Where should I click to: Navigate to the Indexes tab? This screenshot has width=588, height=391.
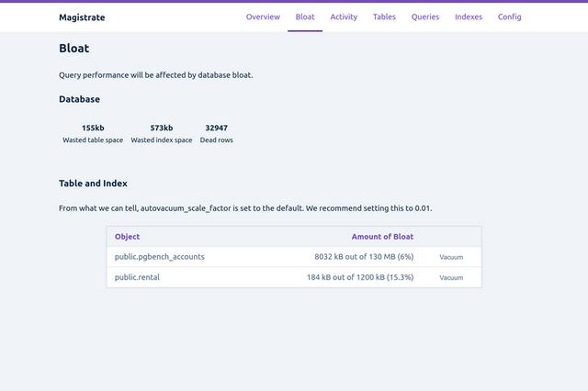469,17
